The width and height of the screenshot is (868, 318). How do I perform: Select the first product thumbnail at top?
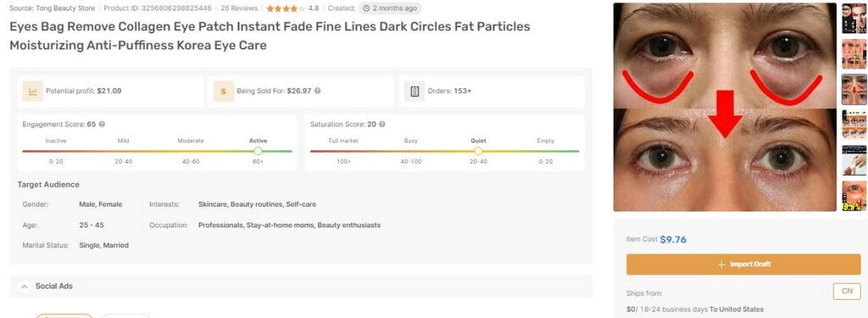click(x=854, y=19)
